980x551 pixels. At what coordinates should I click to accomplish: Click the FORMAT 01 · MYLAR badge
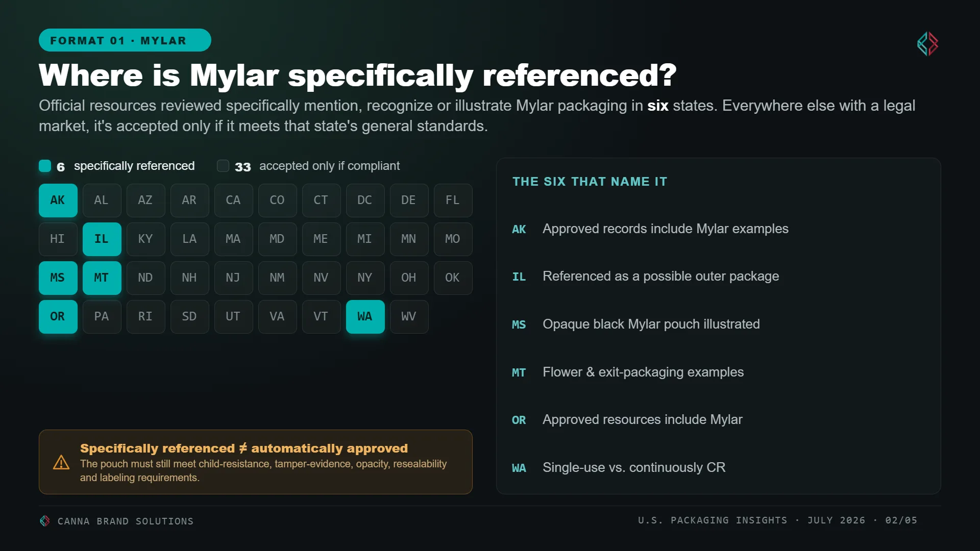125,40
